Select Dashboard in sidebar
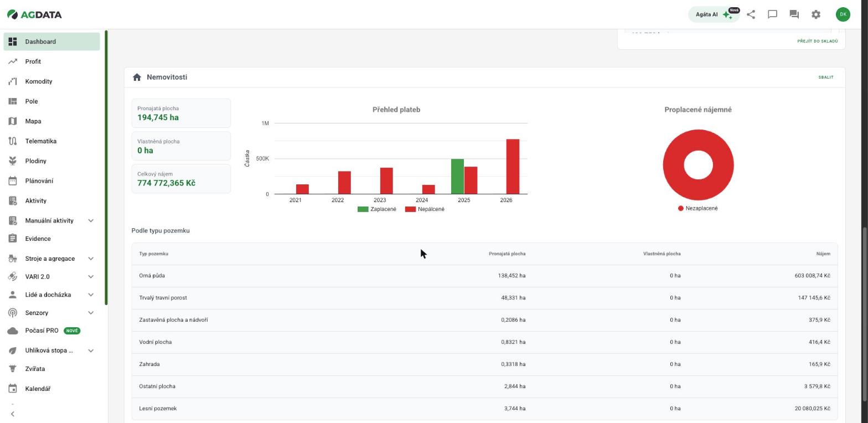Screen dimensions: 868x423 (x=51, y=42)
